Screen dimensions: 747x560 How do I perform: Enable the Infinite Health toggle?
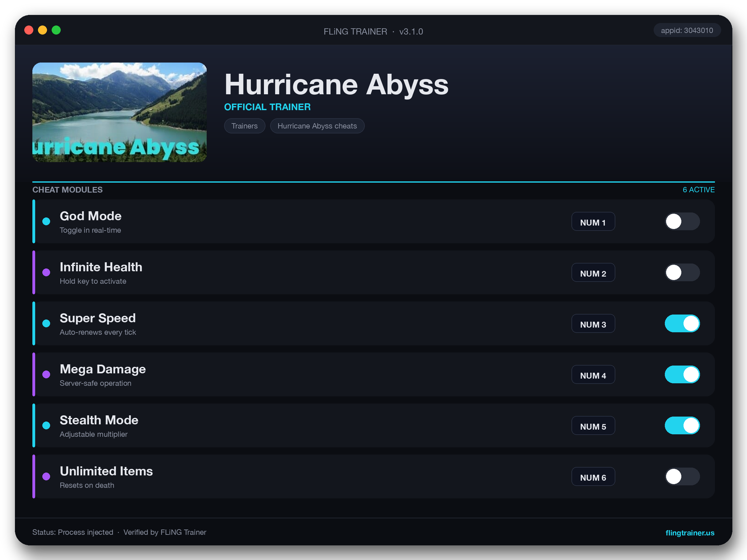(682, 273)
